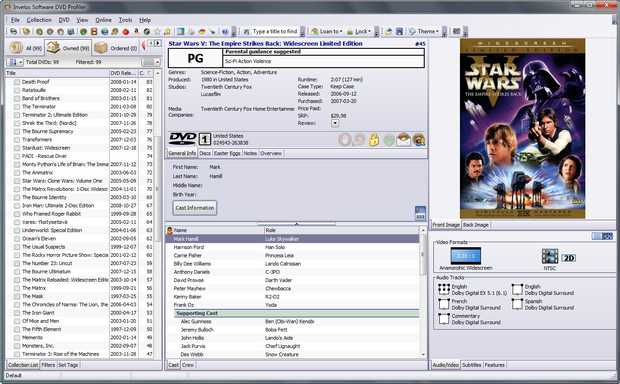Click the blue help question mark icon
The height and width of the screenshot is (384, 620).
[225, 32]
